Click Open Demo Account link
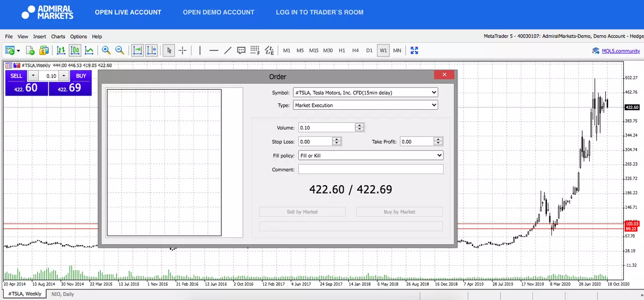The width and height of the screenshot is (644, 300). (x=218, y=12)
